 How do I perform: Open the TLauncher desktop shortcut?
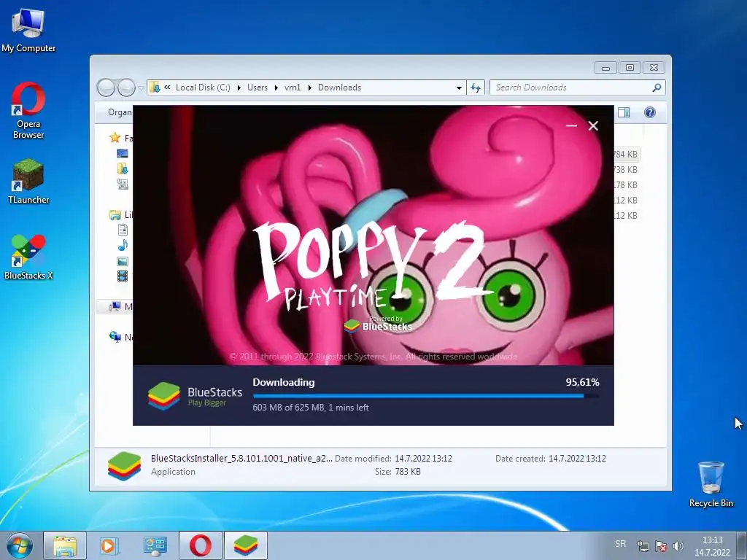click(28, 182)
